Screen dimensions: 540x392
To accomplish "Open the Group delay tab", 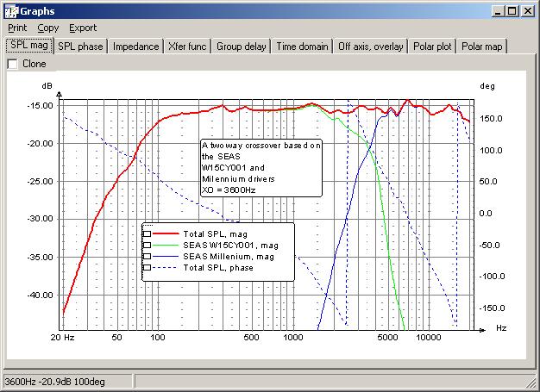I will click(x=241, y=47).
